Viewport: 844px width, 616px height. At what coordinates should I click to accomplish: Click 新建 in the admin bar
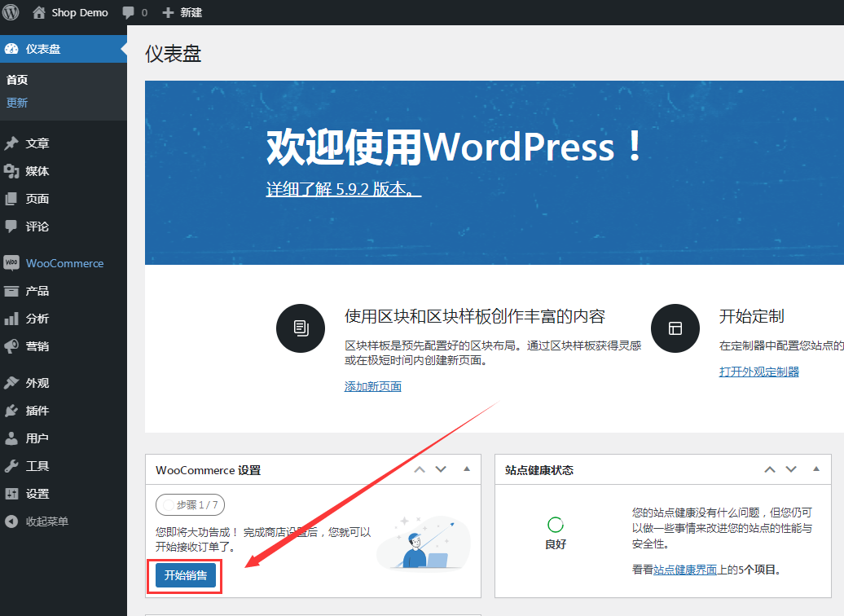[x=191, y=12]
